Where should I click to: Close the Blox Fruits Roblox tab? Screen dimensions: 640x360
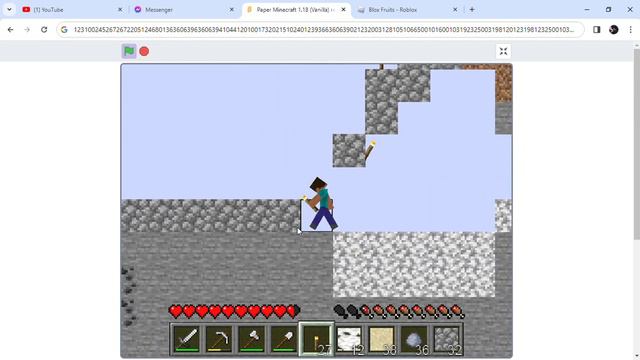pos(455,9)
